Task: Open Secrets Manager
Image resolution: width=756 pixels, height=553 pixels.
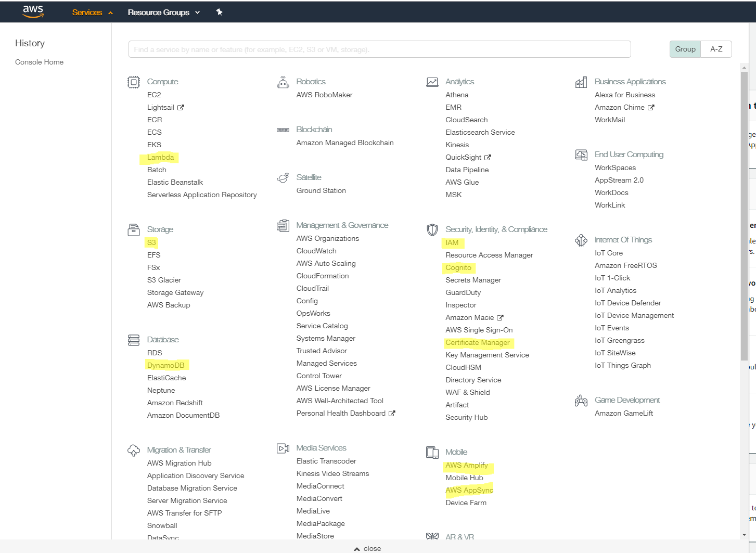Action: pos(473,280)
